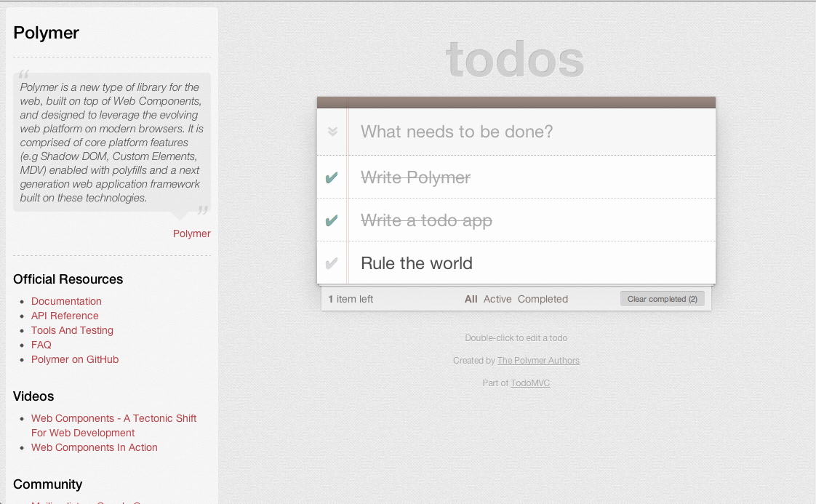Click the 'Write Polymer' todo text
This screenshot has height=504, width=816.
click(415, 178)
